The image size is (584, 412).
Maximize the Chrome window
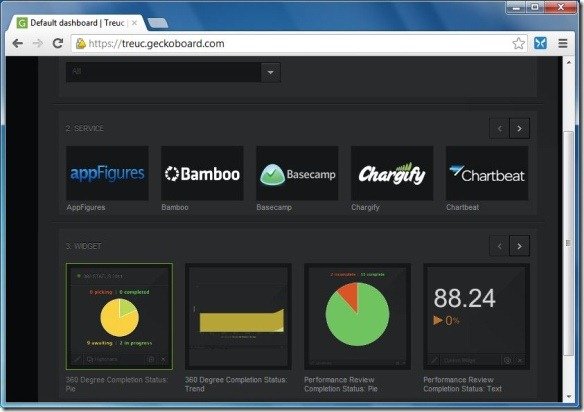click(534, 7)
